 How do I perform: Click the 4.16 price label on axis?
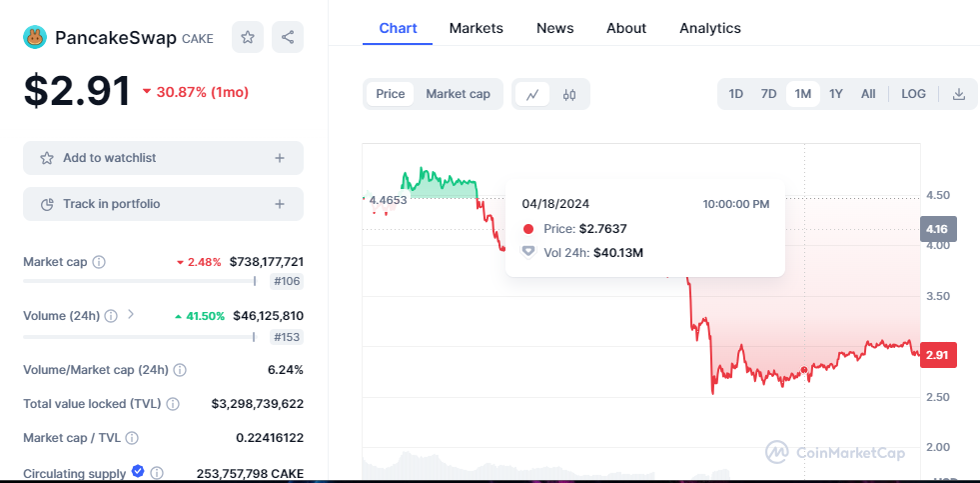(x=937, y=229)
